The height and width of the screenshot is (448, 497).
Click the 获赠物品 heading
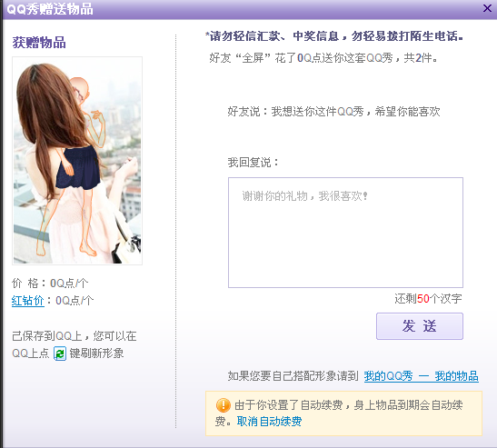39,43
